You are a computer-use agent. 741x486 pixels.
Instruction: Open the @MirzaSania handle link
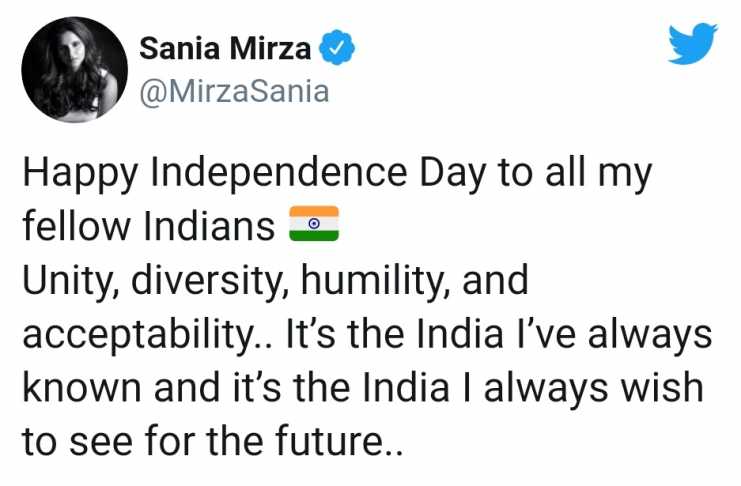point(234,91)
